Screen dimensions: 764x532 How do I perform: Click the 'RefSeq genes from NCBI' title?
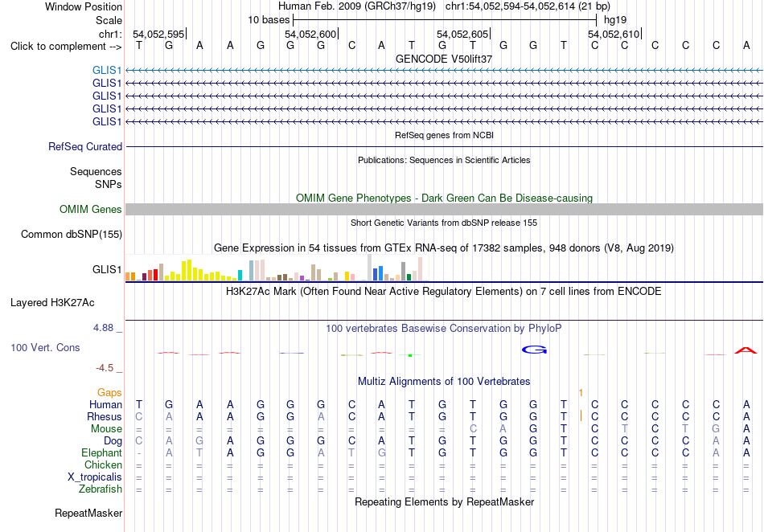pyautogui.click(x=444, y=135)
